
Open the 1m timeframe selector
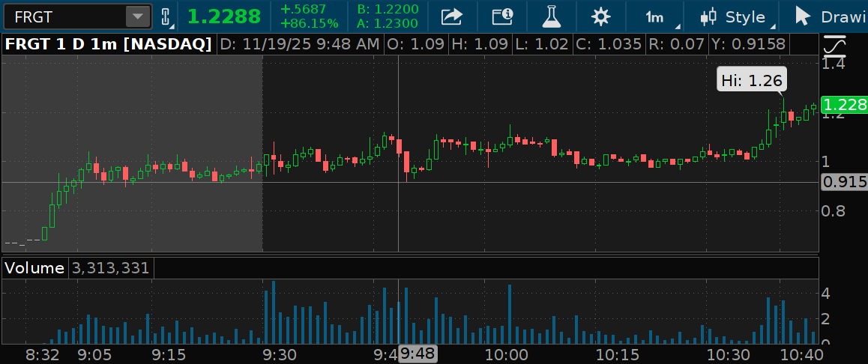(657, 17)
